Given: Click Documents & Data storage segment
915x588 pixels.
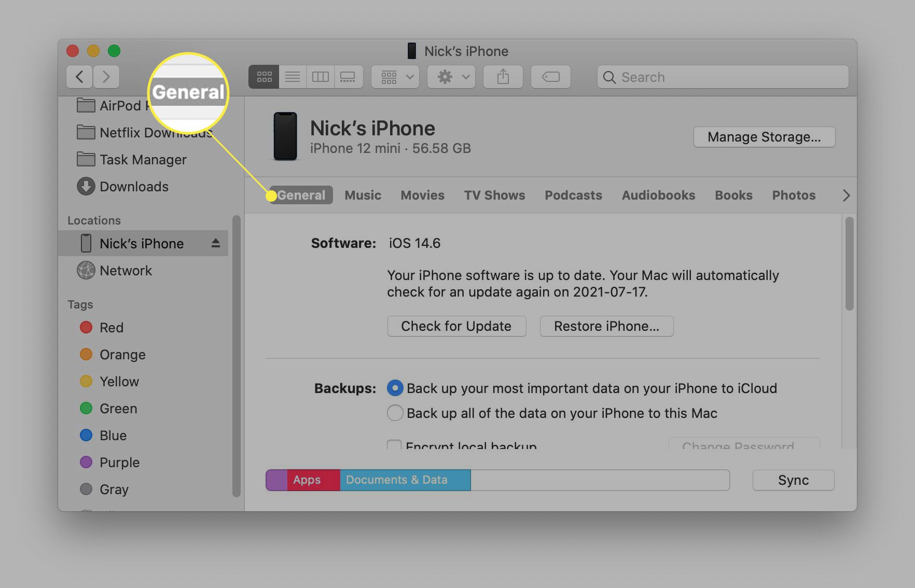Looking at the screenshot, I should point(405,480).
